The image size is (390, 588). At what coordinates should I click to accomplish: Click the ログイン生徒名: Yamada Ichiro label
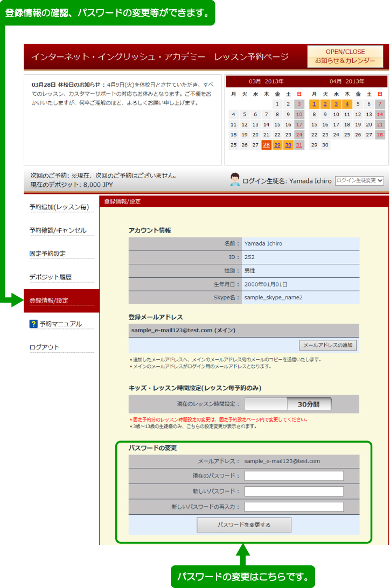pyautogui.click(x=287, y=181)
